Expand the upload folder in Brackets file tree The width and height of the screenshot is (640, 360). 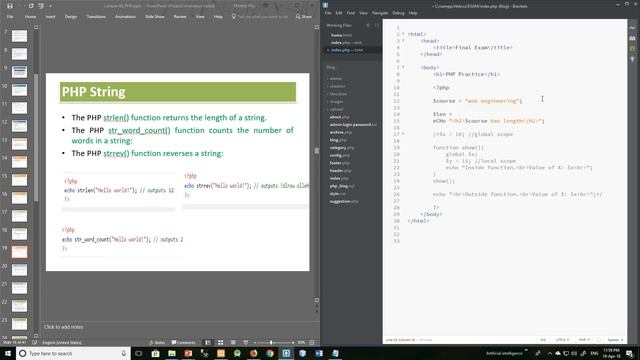336,109
